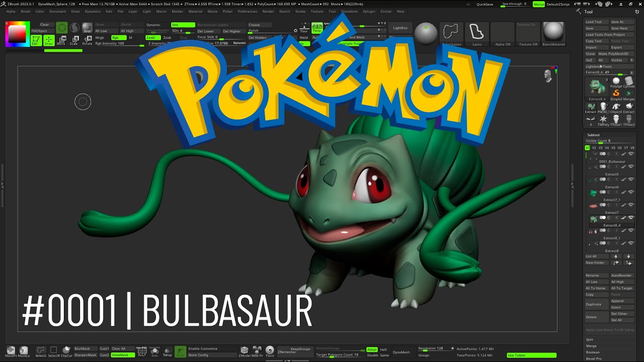Open the Alpha Off slot
This screenshot has height=362, width=644.
pyautogui.click(x=503, y=34)
